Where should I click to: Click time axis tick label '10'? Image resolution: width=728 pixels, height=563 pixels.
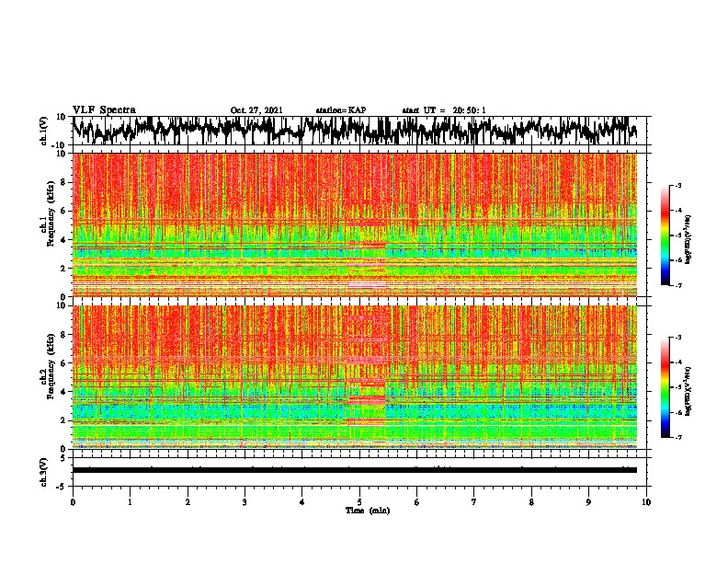(646, 502)
